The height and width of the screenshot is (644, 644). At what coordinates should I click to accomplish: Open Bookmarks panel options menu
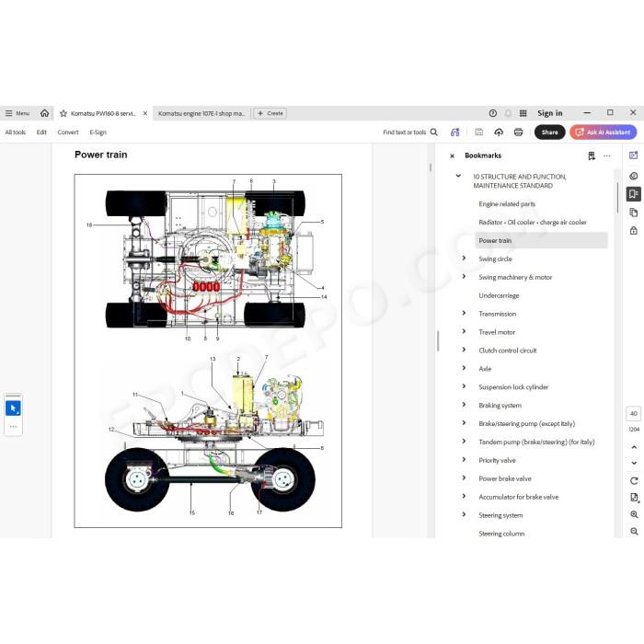(606, 155)
